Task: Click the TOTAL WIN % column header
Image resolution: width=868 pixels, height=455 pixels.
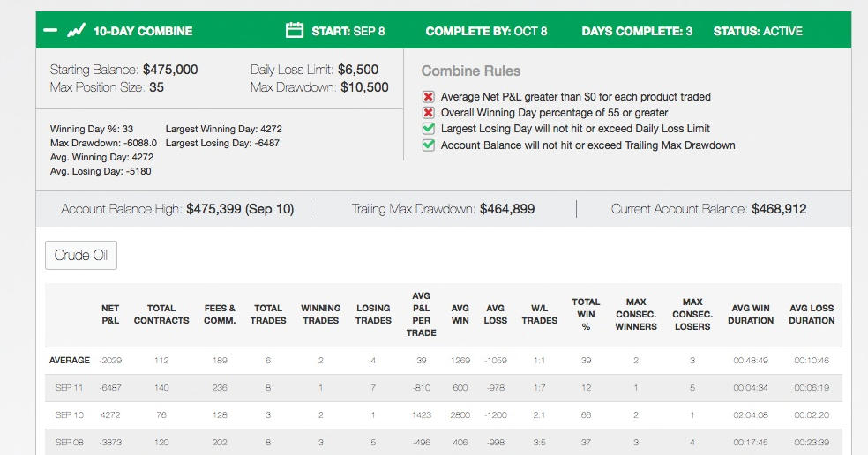Action: tap(587, 314)
